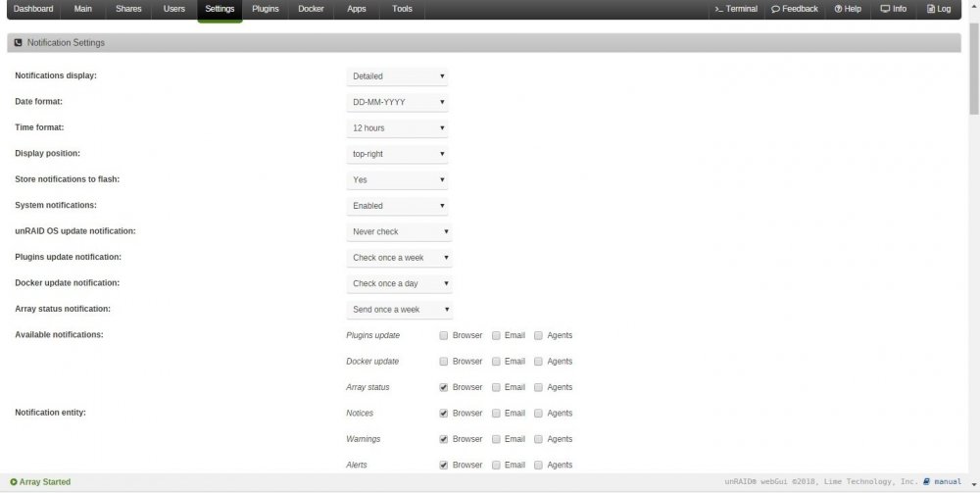Expand the Display position dropdown
The width and height of the screenshot is (980, 493).
[x=398, y=154]
